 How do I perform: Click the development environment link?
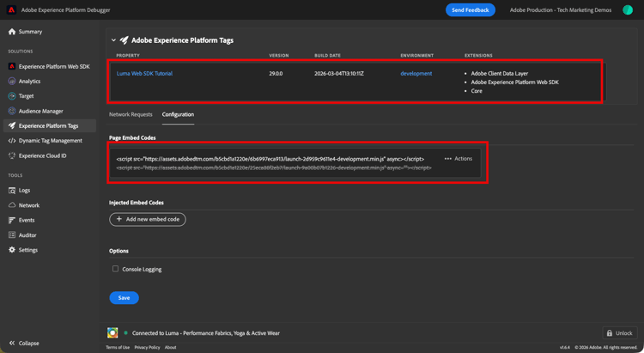tap(416, 74)
